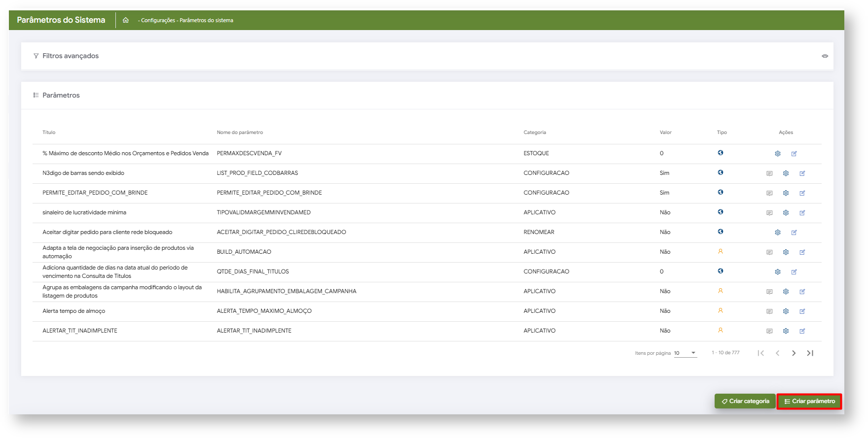
Task: Click the edit icon for TIPOVALIDMARGEMMINVENDAMED
Action: 802,213
